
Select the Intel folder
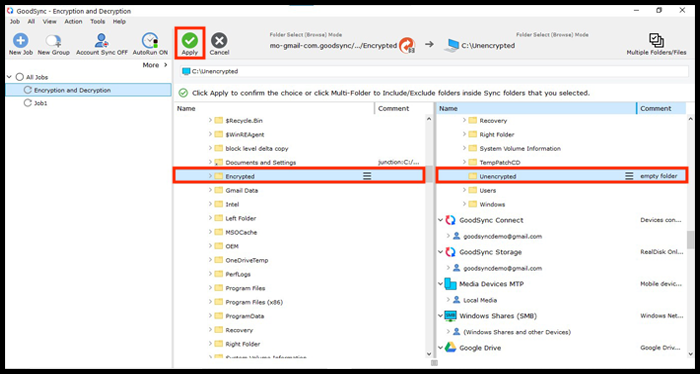coord(232,204)
